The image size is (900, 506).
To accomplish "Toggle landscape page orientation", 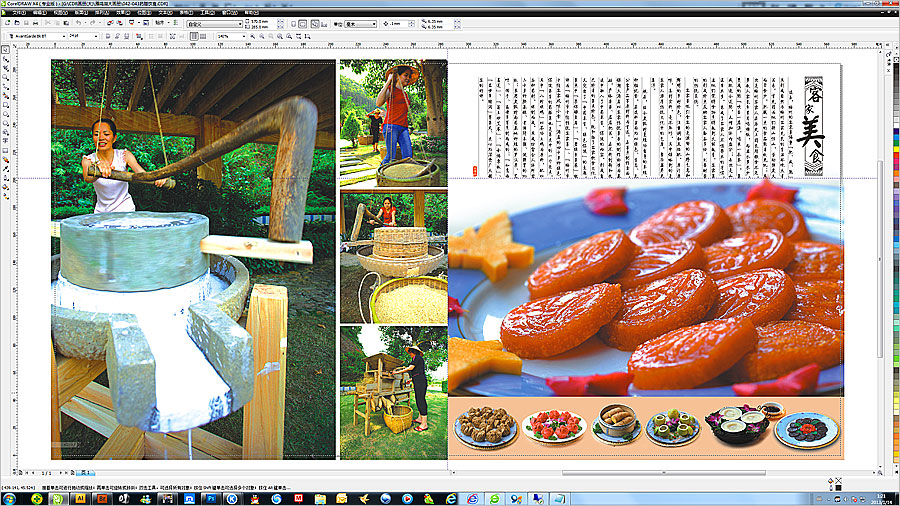I will pyautogui.click(x=303, y=25).
